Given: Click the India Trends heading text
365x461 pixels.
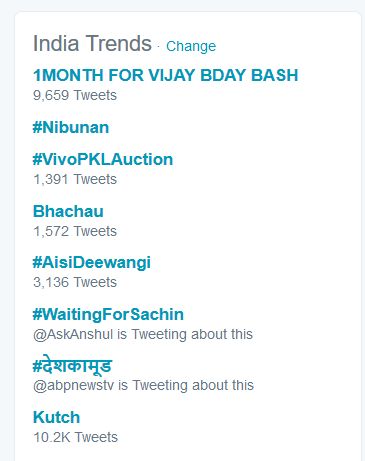Looking at the screenshot, I should 92,44.
